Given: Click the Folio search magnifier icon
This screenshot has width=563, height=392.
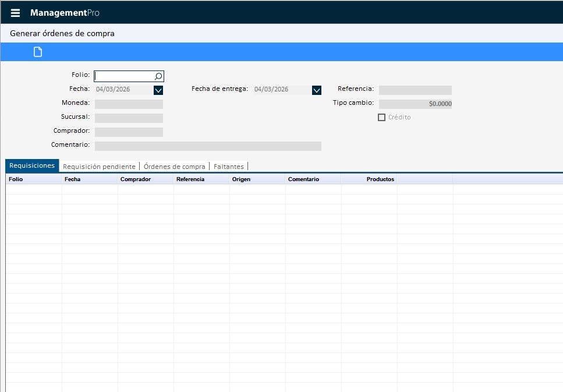Looking at the screenshot, I should (158, 76).
